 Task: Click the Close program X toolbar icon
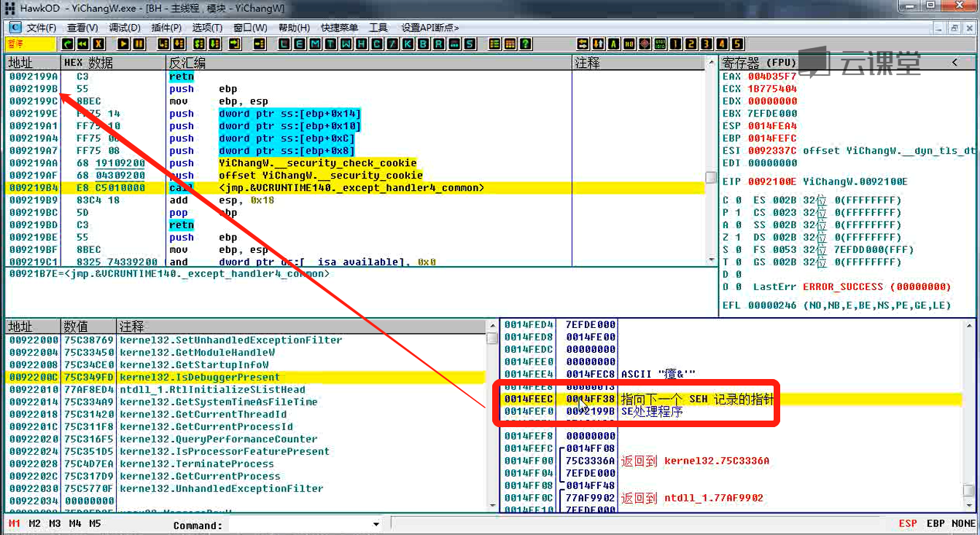(98, 44)
